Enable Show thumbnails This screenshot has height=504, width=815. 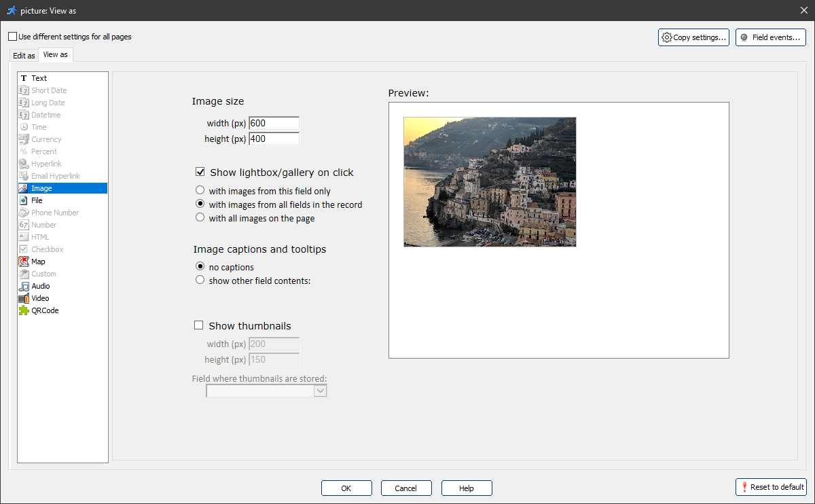pos(198,325)
